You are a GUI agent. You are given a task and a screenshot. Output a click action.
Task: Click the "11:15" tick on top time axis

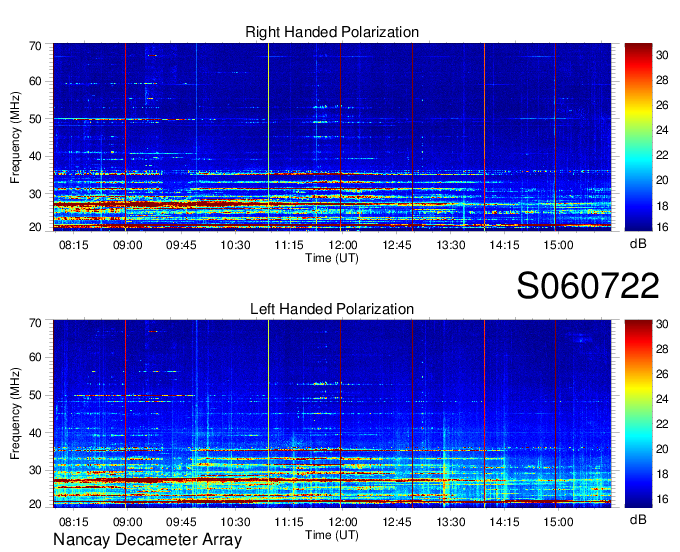coord(289,245)
